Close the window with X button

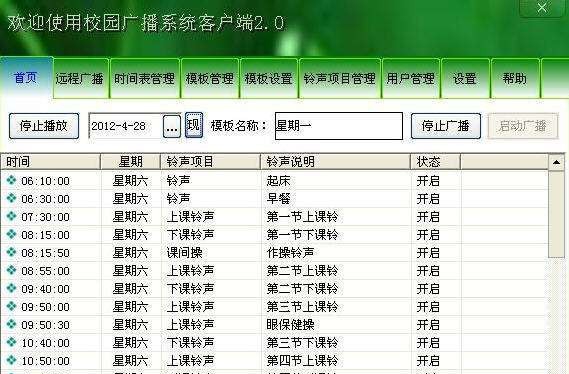[x=542, y=7]
